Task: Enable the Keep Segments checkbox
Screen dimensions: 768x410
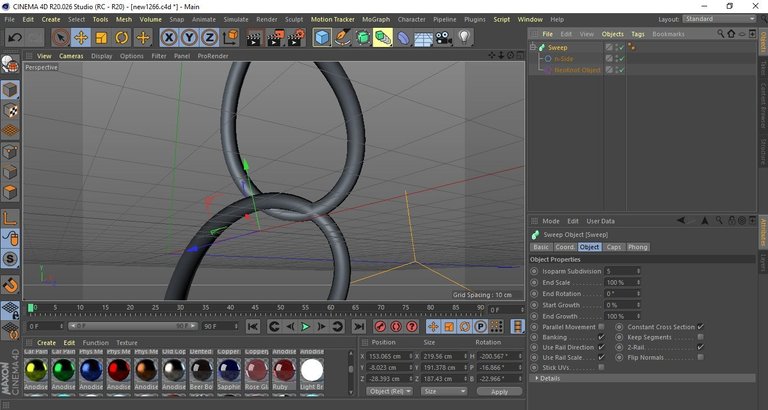Action: point(700,337)
